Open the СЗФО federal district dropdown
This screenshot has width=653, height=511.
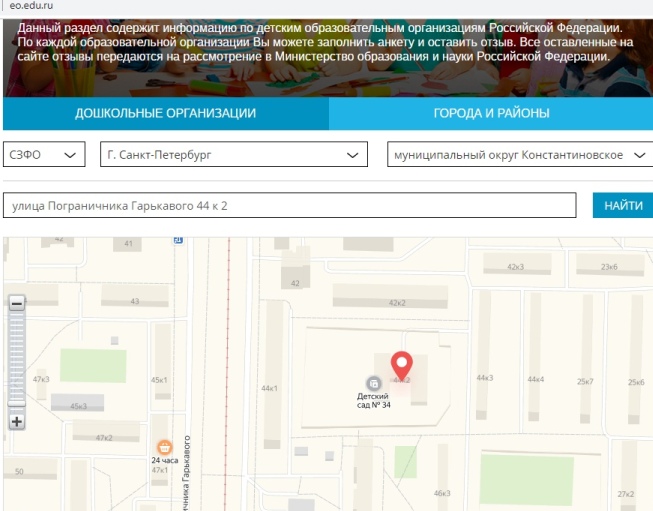pos(44,156)
